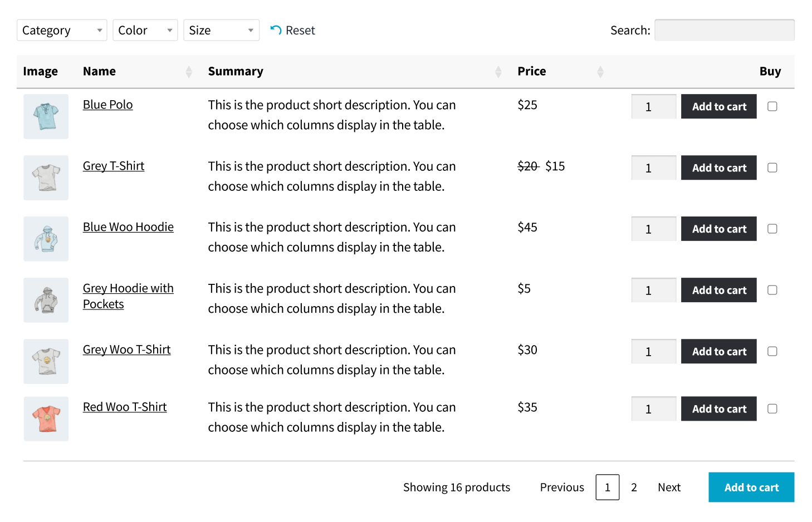The width and height of the screenshot is (812, 522).
Task: Select the quantity field for Red Woo T-Shirt
Action: [x=653, y=408]
